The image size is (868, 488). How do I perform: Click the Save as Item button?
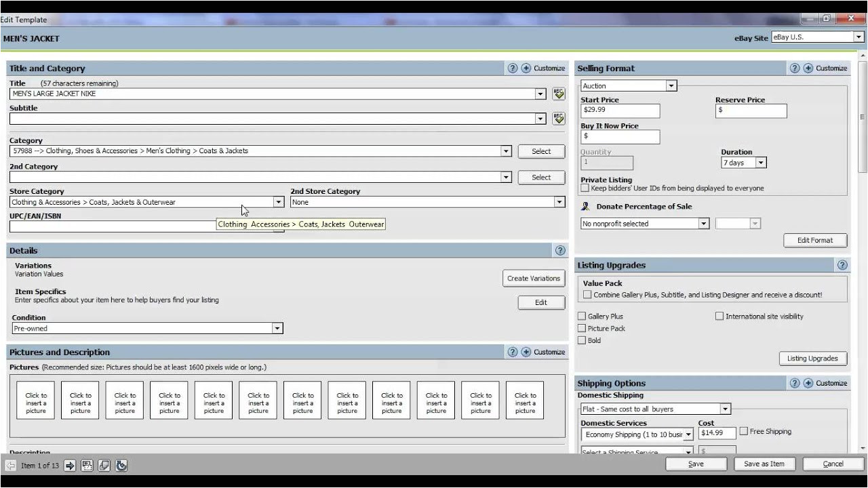pyautogui.click(x=764, y=464)
